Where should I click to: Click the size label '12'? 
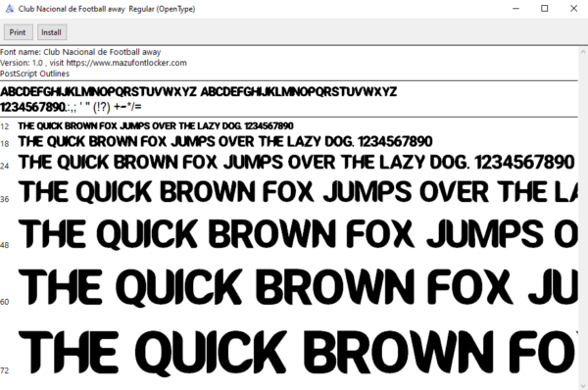pos(5,126)
